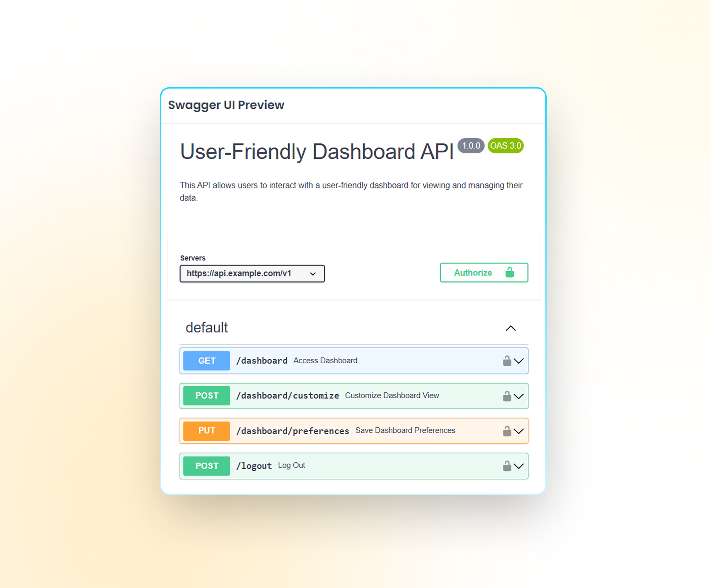Expand the POST /dashboard/customize chevron

tap(518, 396)
